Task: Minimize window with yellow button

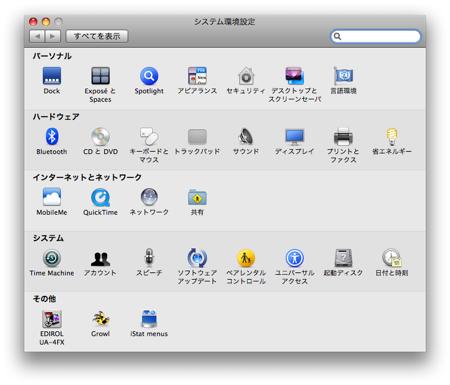Action: pyautogui.click(x=46, y=22)
